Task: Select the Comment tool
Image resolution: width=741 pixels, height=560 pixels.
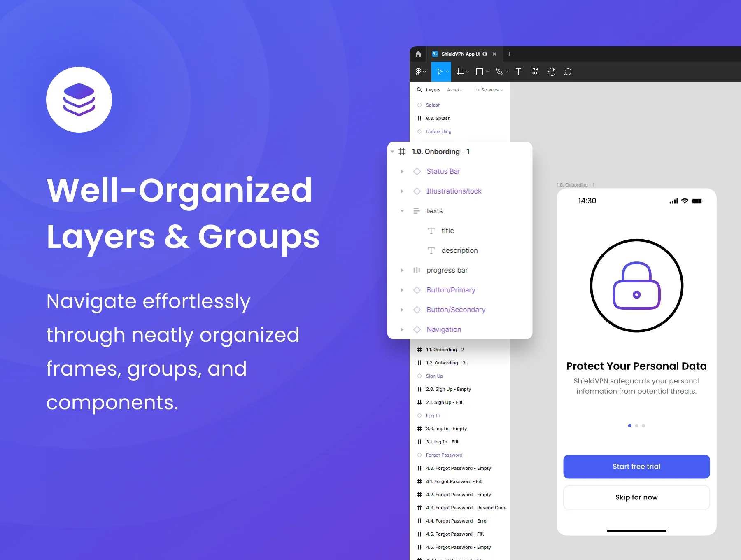Action: (x=568, y=72)
